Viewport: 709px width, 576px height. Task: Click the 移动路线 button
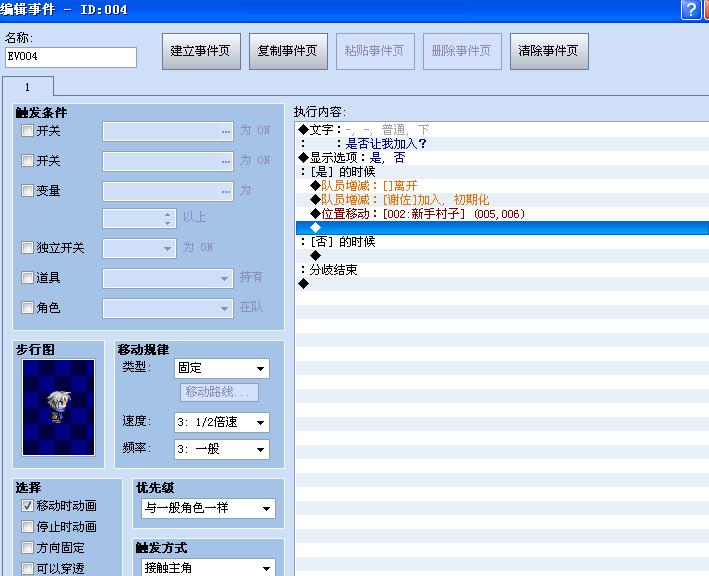pos(220,392)
